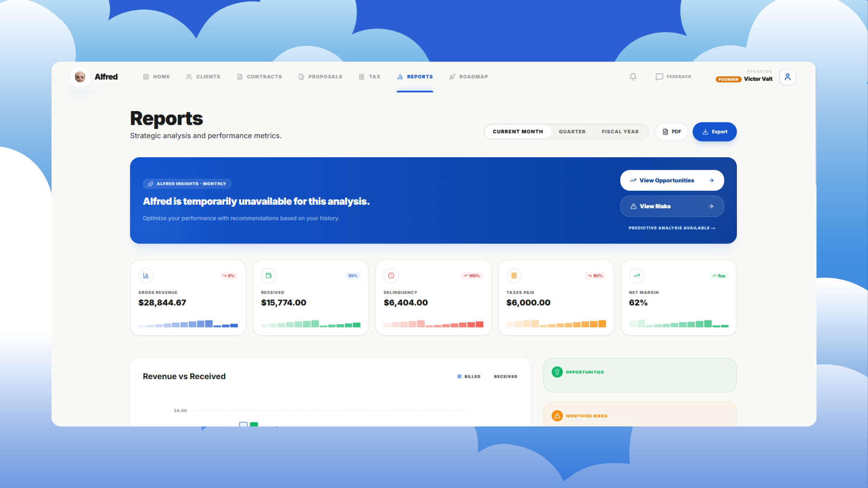The height and width of the screenshot is (488, 868).
Task: Click the Alfred logo avatar
Action: pos(80,77)
